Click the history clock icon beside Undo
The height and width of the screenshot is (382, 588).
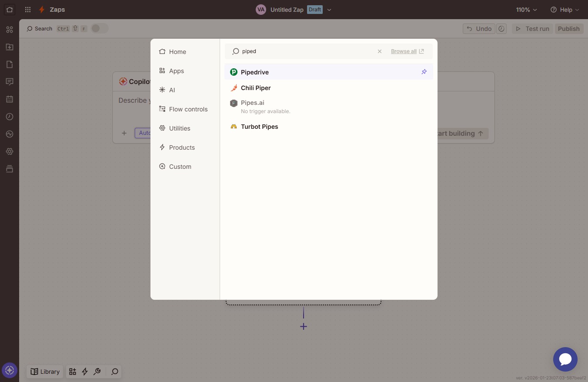coord(501,29)
